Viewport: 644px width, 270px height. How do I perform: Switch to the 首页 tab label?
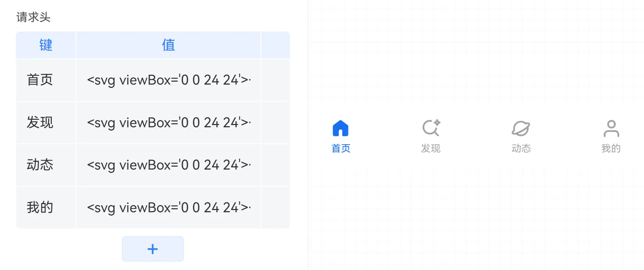pos(341,148)
